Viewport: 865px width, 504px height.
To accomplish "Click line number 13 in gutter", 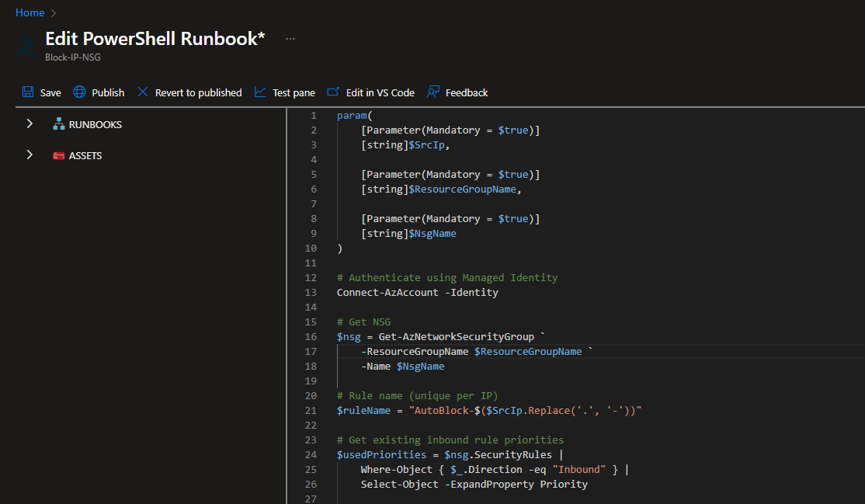I will point(311,293).
